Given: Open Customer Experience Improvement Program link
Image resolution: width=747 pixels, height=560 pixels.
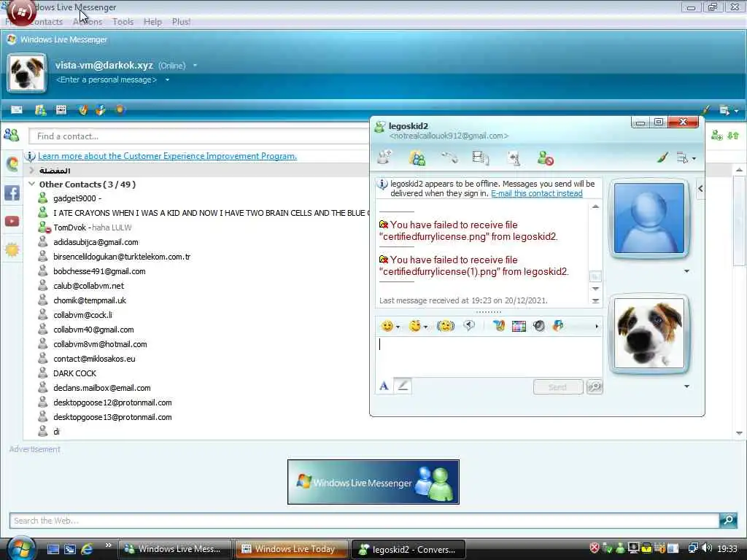Looking at the screenshot, I should [167, 156].
